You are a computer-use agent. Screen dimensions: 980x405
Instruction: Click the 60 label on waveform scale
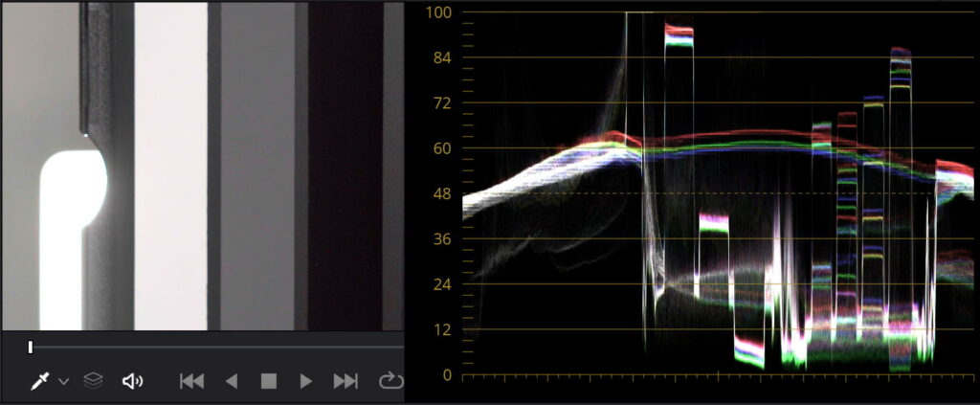coord(443,148)
